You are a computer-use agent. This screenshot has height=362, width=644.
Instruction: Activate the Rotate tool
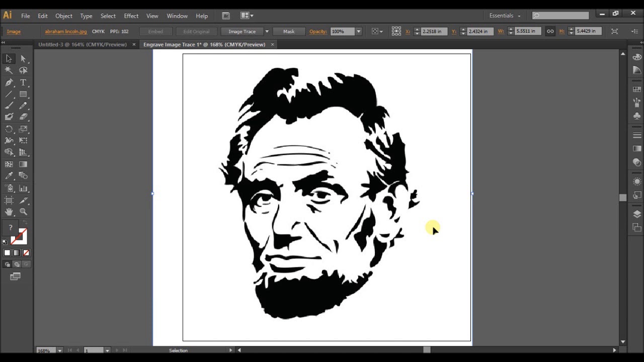point(9,129)
